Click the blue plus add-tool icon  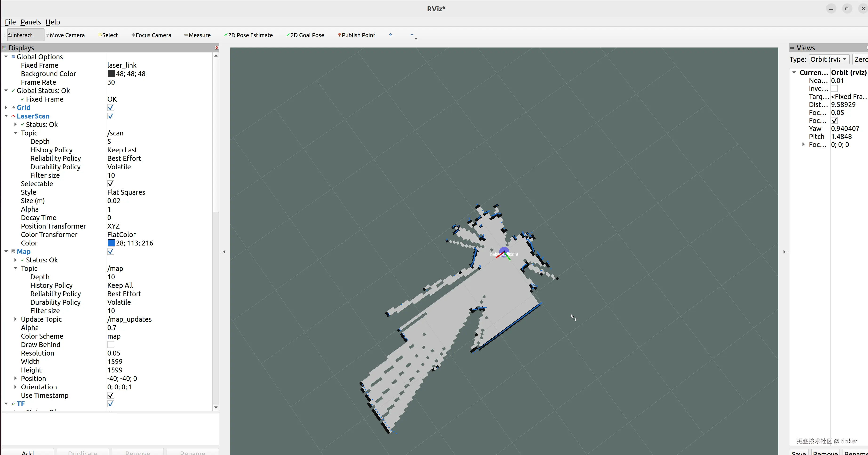[391, 35]
